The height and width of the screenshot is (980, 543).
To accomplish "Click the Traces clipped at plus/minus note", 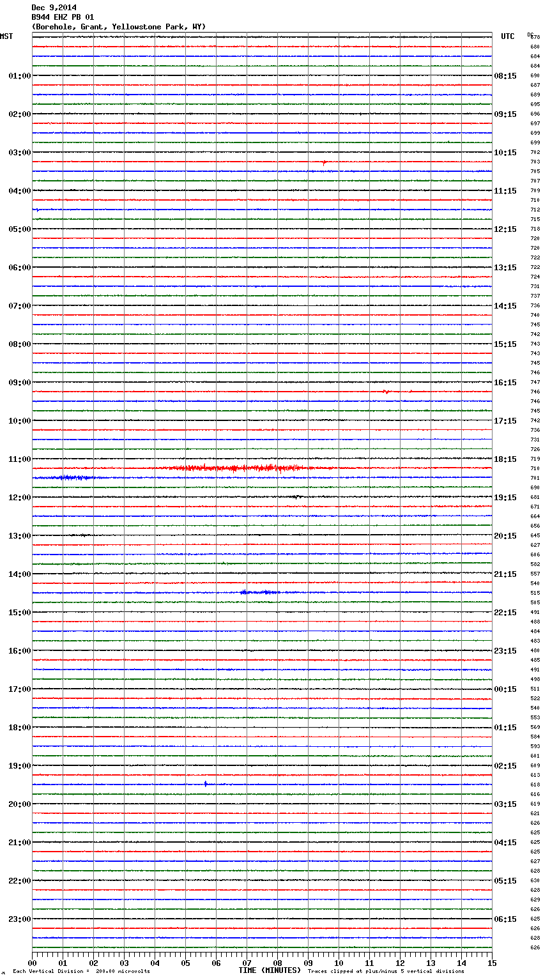I will pos(386,971).
